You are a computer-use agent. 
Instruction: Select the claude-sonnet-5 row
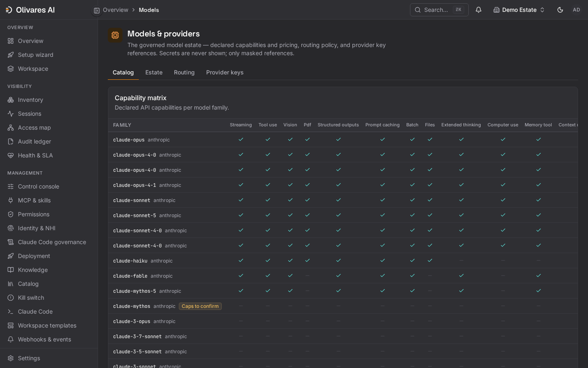pos(343,215)
